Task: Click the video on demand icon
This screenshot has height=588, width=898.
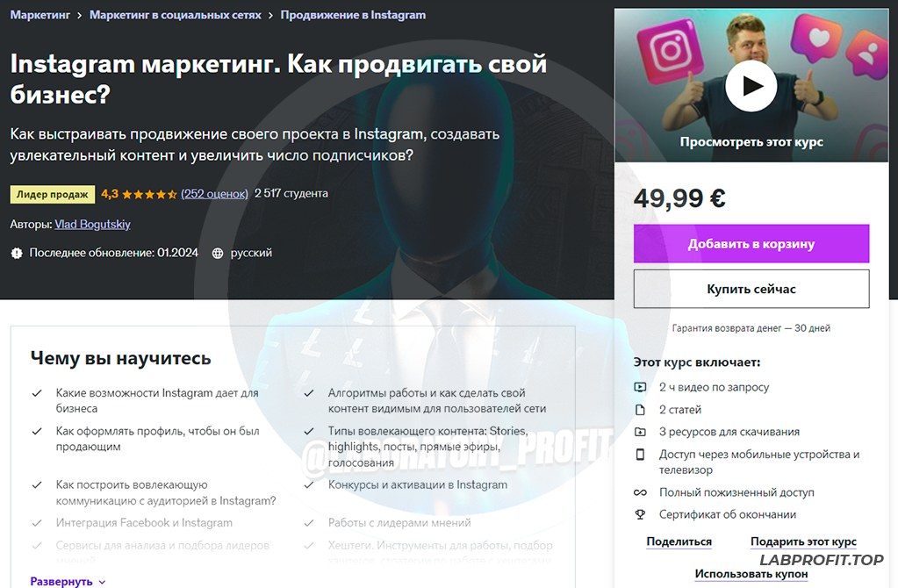Action: [640, 388]
